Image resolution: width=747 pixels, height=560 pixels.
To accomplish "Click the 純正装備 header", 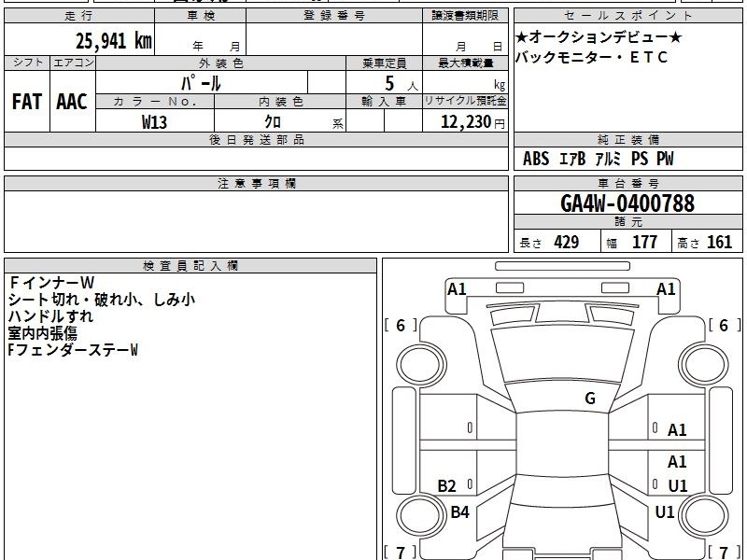I will pyautogui.click(x=627, y=139).
